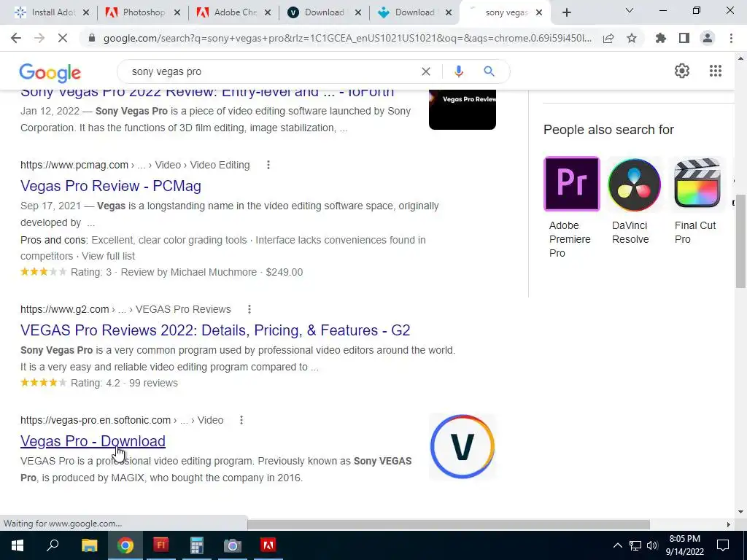
Task: Open Adobe Acrobat taskbar icon
Action: click(268, 545)
